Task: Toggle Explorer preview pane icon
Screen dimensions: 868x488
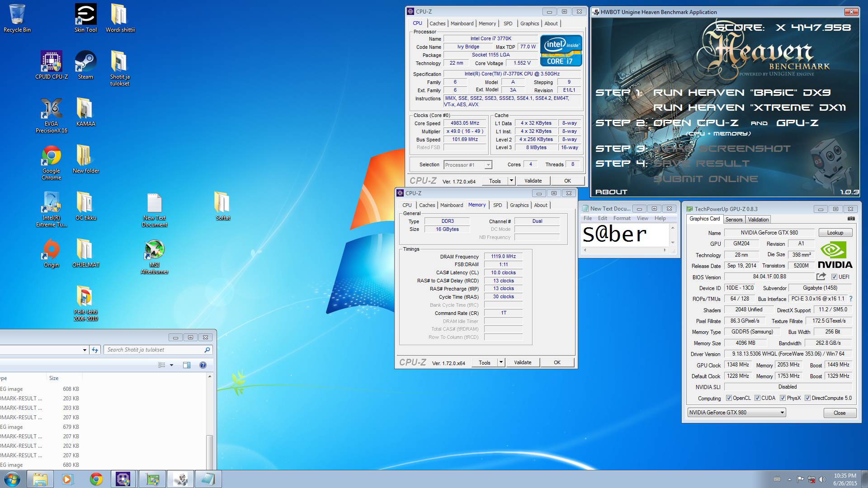Action: pos(187,365)
